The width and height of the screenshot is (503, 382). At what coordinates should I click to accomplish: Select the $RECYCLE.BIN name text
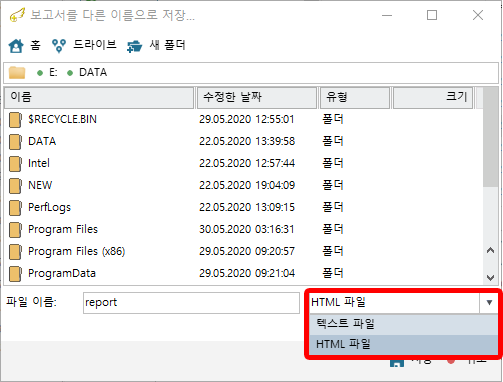(x=62, y=119)
